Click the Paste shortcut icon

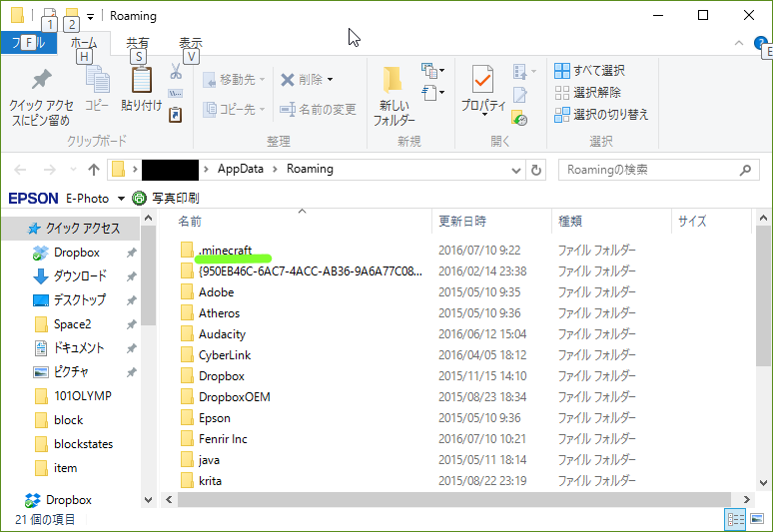tap(176, 115)
